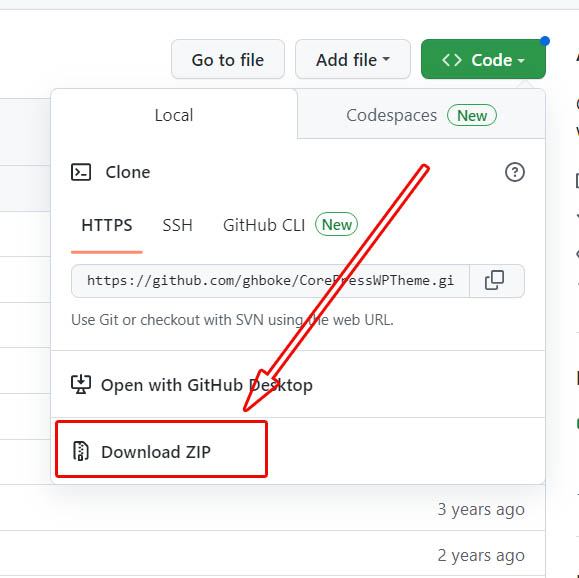Viewport: 579px width, 578px height.
Task: Click the '2 years ago' timestamp
Action: [481, 556]
